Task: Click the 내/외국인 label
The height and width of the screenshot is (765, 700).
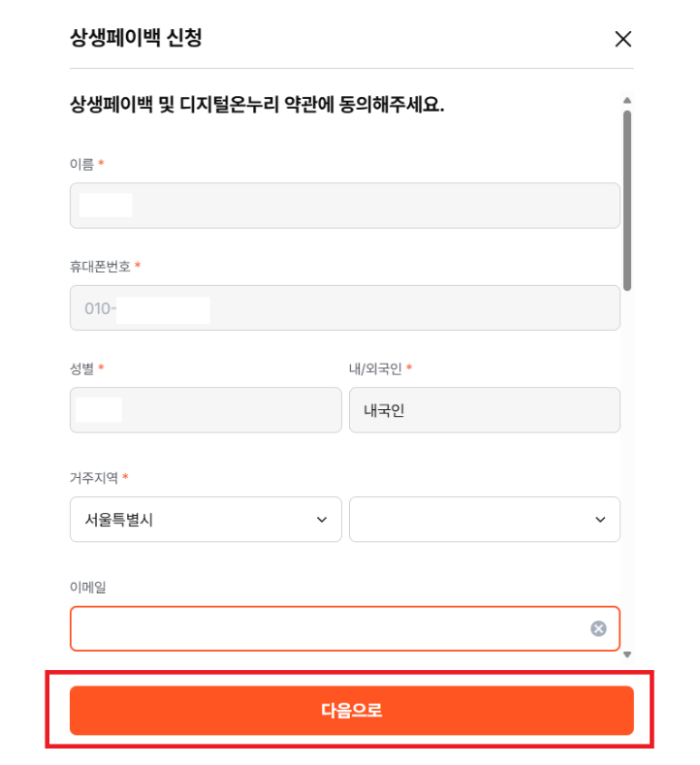Action: coord(375,368)
